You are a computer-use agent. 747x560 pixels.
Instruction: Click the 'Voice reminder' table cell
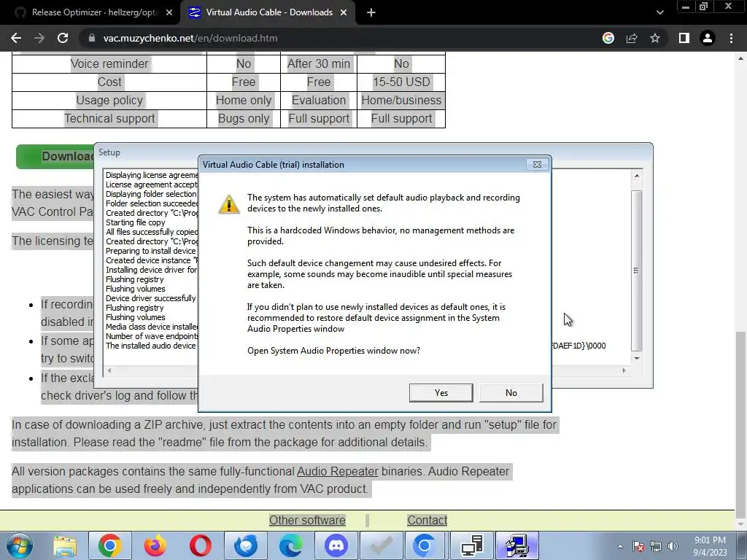[109, 64]
